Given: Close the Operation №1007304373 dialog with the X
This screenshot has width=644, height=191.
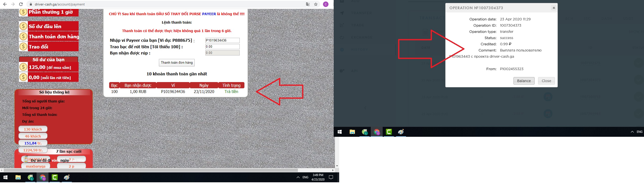Looking at the screenshot, I should (554, 8).
